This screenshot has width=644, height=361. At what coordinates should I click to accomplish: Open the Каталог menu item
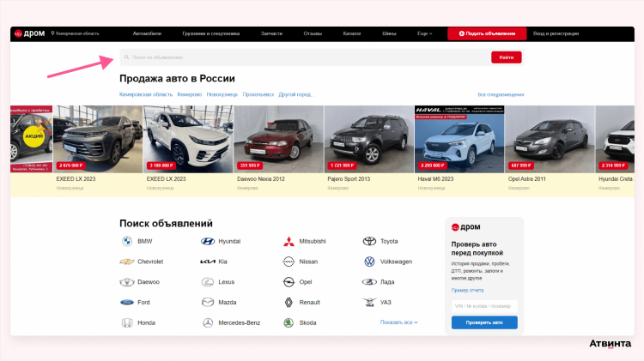coord(352,33)
